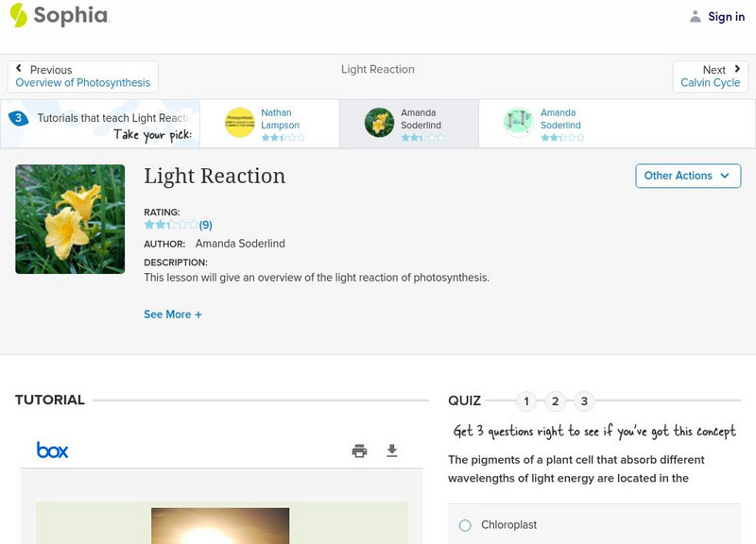756x544 pixels.
Task: Click the yellow flower tutorial thumbnail
Action: pos(70,218)
